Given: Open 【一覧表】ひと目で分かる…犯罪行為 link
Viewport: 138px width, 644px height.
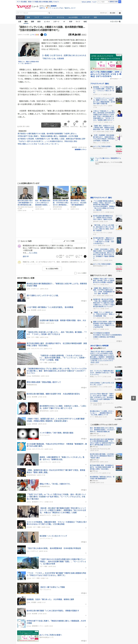Looking at the screenshot, I should pos(64,57).
